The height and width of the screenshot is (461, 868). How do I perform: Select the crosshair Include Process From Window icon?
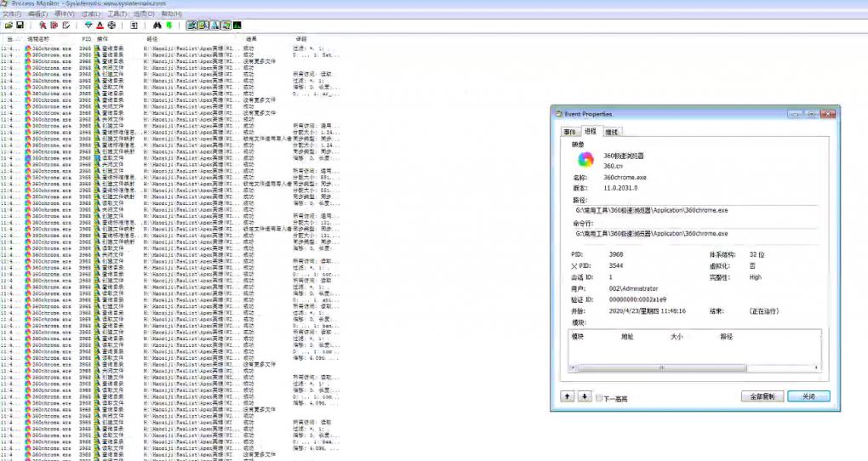pyautogui.click(x=111, y=26)
